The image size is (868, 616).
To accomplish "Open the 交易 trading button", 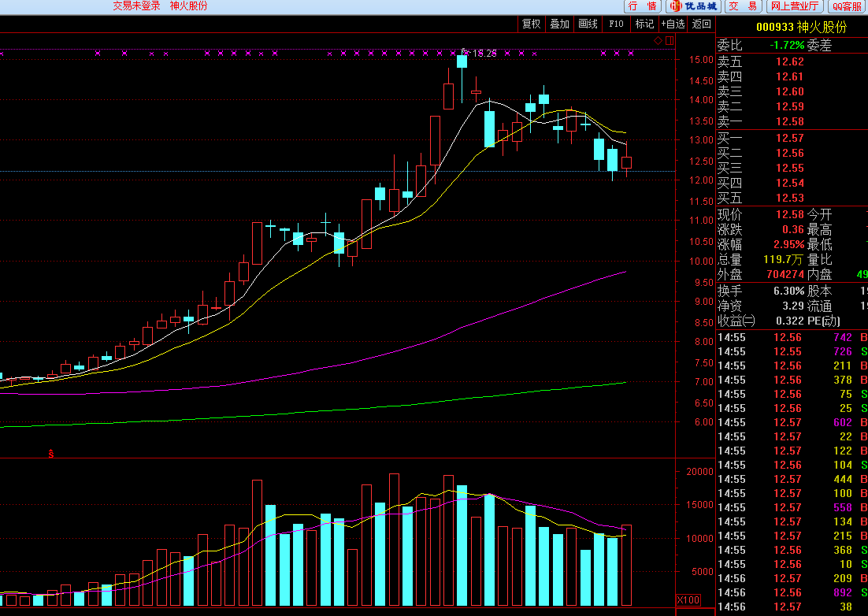I will pyautogui.click(x=742, y=6).
